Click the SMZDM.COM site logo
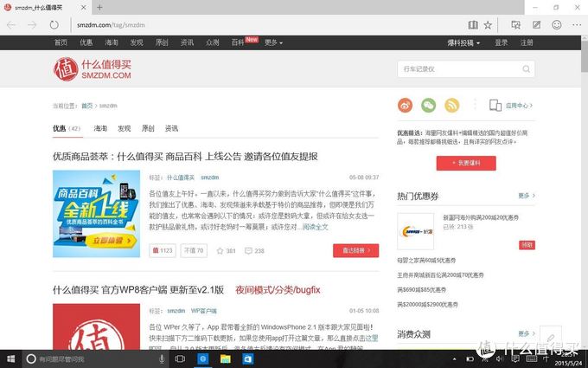Screen dimensions: 588x368 93,69
